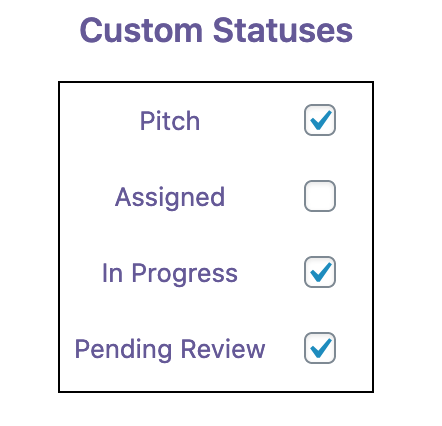The image size is (442, 426).
Task: Select the Pitch status label
Action: tap(170, 121)
